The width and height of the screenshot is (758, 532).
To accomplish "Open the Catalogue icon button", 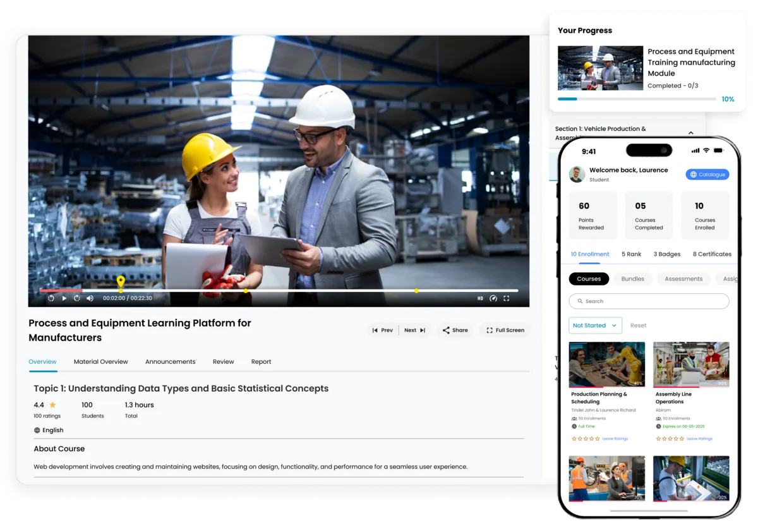I will pos(707,174).
